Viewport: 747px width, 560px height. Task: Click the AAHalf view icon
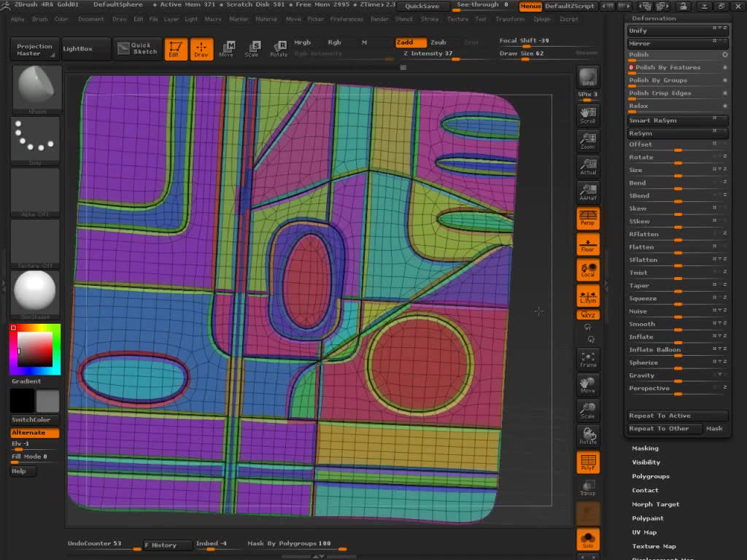[588, 192]
